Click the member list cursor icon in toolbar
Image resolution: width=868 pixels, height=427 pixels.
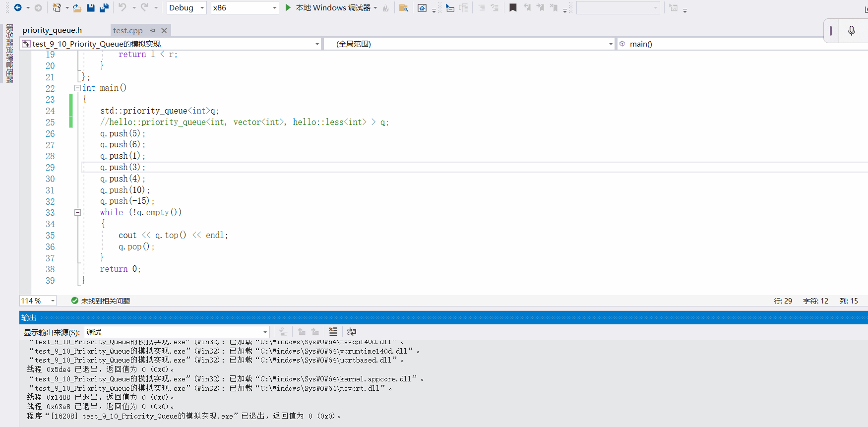pyautogui.click(x=450, y=8)
